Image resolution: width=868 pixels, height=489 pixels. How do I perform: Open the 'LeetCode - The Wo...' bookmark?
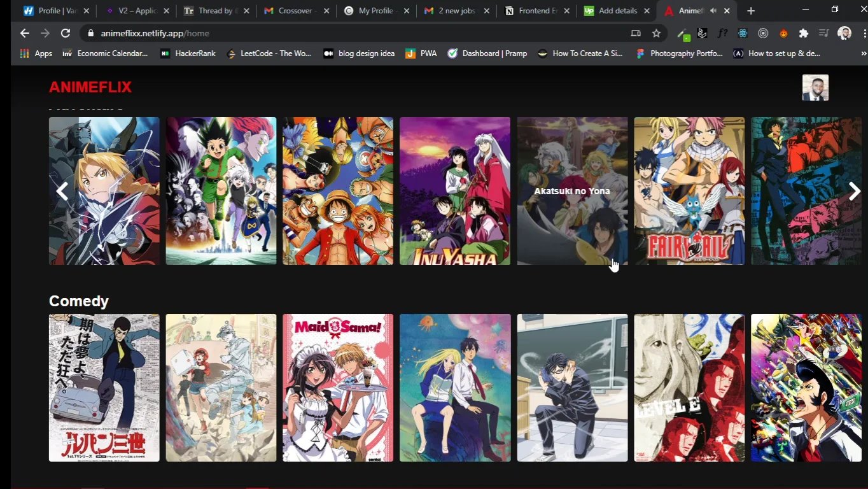coord(269,53)
